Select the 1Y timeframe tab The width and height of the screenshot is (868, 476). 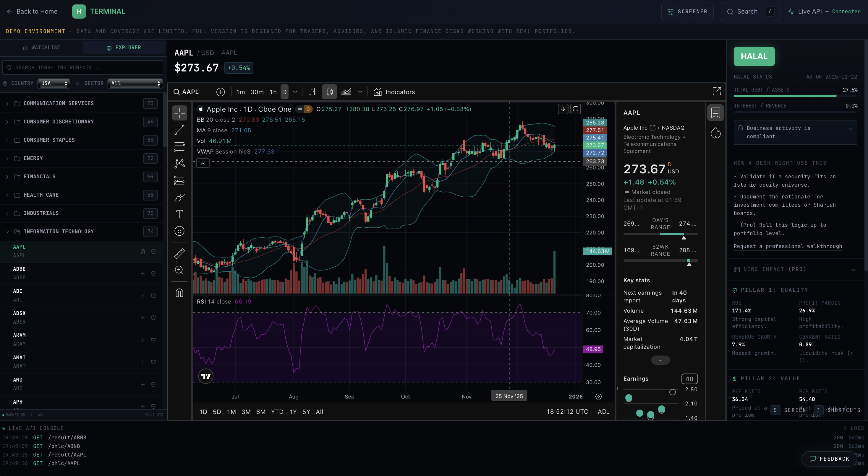coord(292,411)
